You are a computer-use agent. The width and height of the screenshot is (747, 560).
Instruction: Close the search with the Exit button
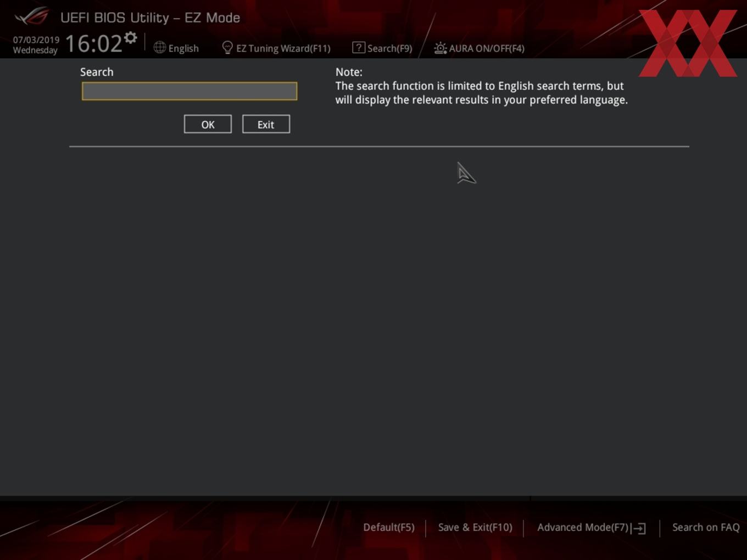(x=266, y=124)
